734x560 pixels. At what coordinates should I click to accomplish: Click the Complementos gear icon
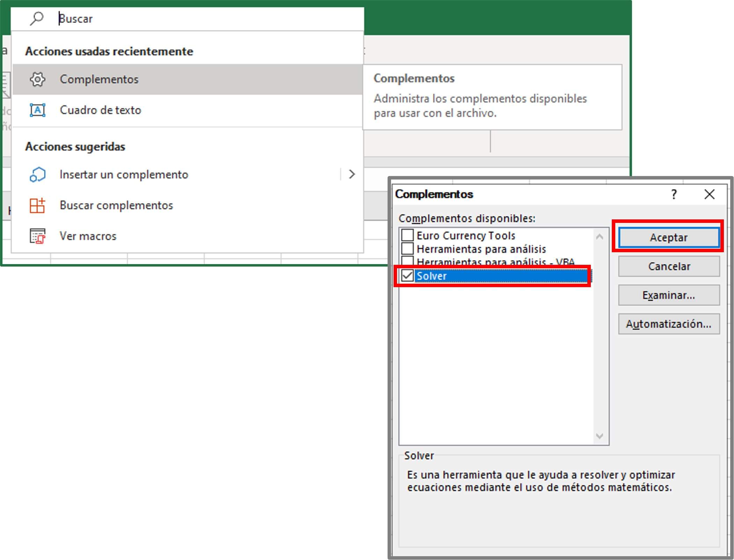tap(38, 79)
